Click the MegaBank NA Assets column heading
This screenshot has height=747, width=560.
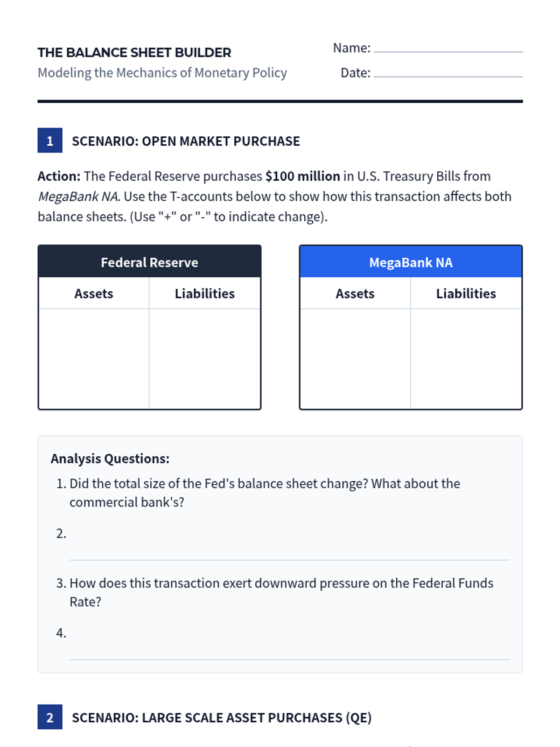point(355,293)
